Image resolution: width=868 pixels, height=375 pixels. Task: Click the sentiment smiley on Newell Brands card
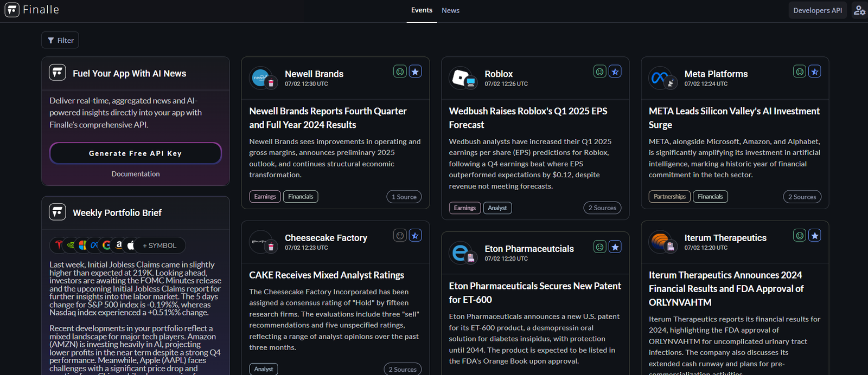[400, 72]
